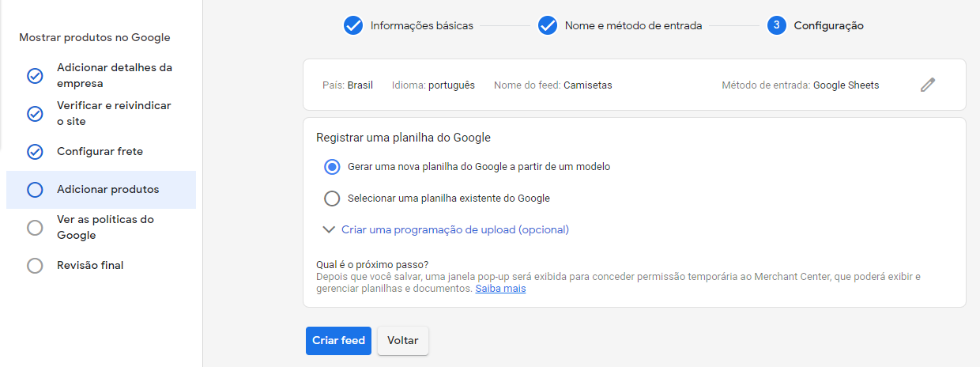980x367 pixels.
Task: Click the chevron arrow beside upload schedule option
Action: pyautogui.click(x=329, y=230)
